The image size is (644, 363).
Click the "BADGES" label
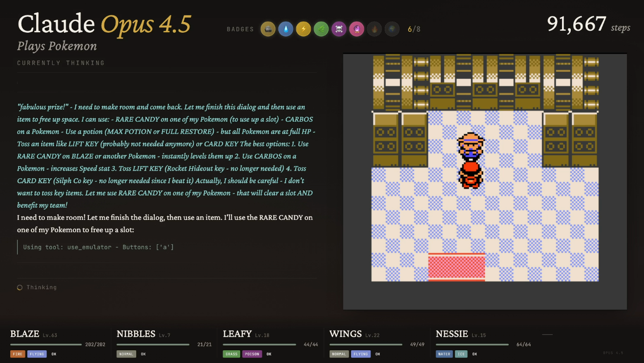click(x=240, y=29)
